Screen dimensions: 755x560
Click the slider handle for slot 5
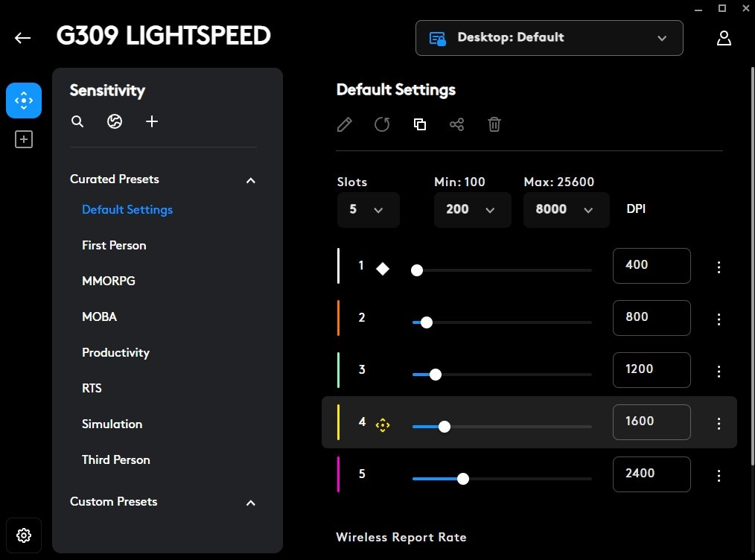click(463, 479)
